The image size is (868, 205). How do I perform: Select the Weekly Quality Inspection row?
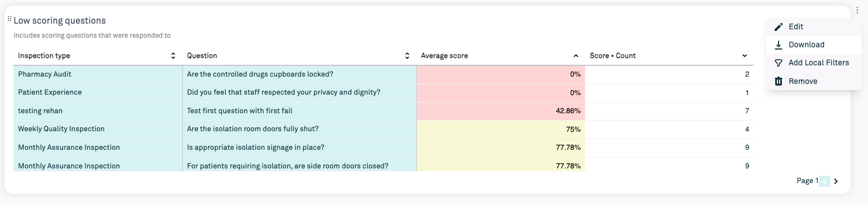point(384,129)
